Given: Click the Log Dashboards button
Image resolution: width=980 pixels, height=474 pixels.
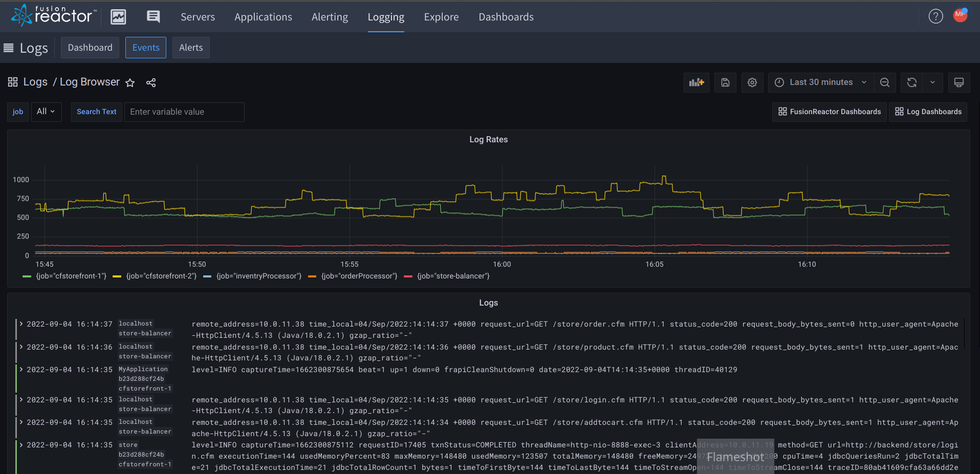Looking at the screenshot, I should pyautogui.click(x=927, y=112).
